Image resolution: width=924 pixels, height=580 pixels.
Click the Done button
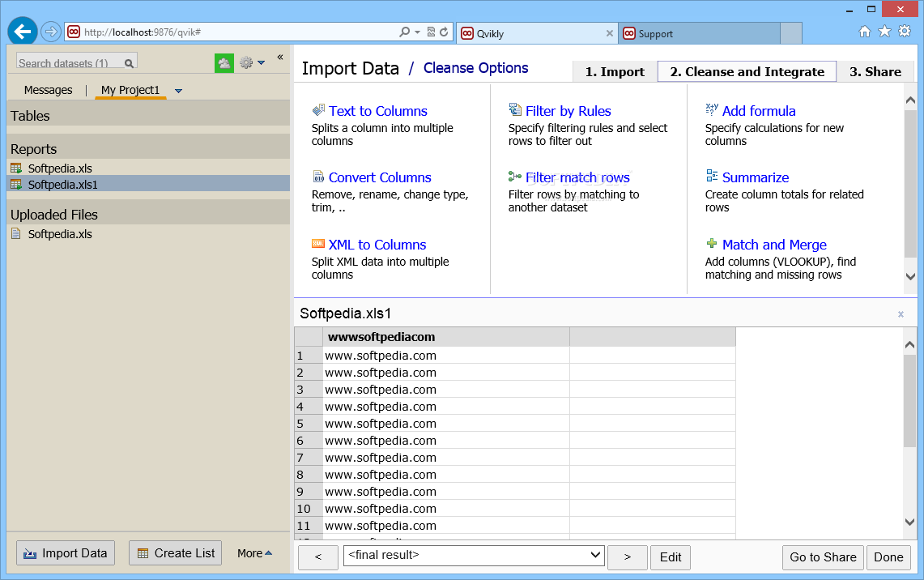(888, 557)
